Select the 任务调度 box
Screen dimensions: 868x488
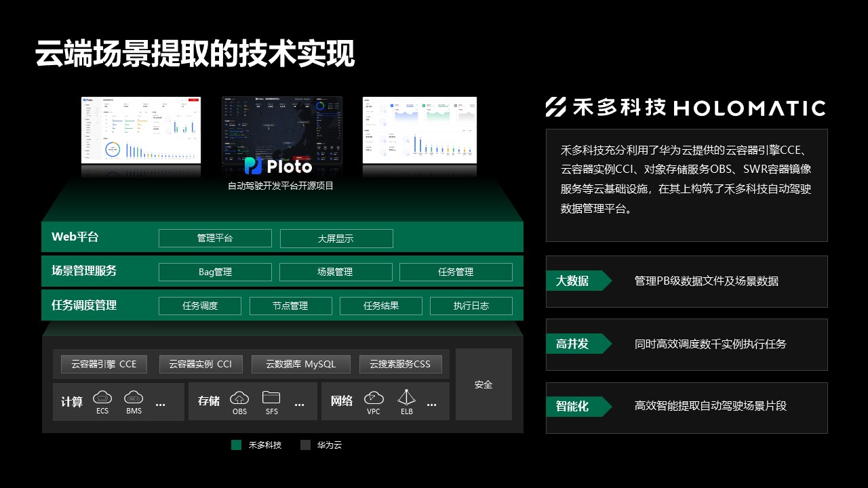pyautogui.click(x=200, y=306)
